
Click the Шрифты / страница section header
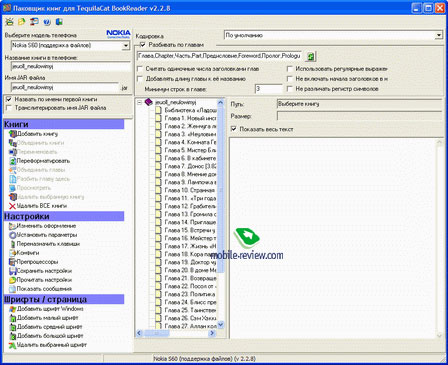pos(64,299)
